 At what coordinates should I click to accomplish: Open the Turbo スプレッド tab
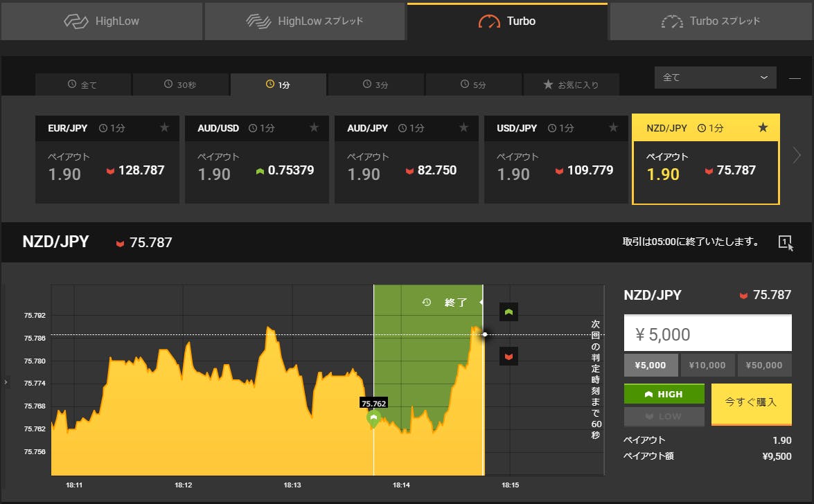pos(711,21)
